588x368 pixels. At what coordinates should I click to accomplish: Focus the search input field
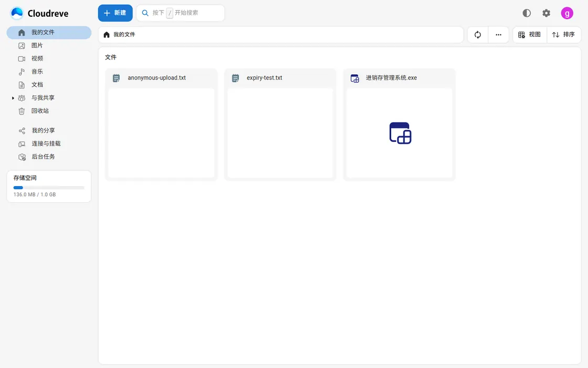pos(181,13)
